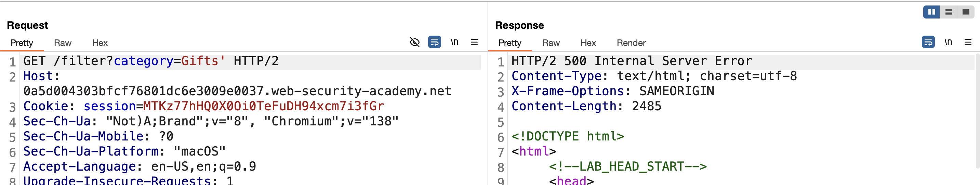This screenshot has height=185, width=980.
Task: Switch to Response Pretty tab
Action: click(x=510, y=43)
